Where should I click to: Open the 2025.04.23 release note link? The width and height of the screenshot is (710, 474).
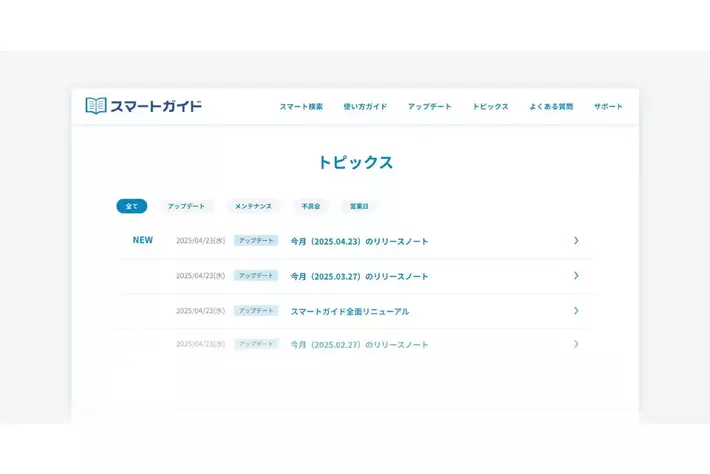tap(359, 241)
